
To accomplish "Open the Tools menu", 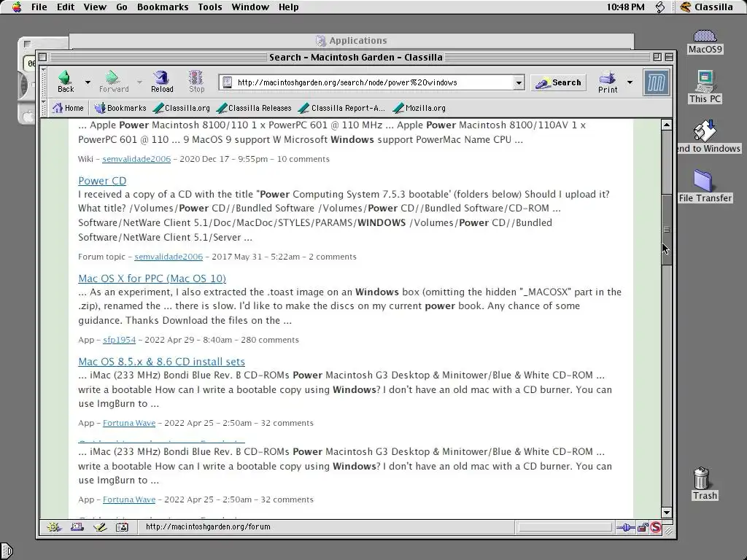I will point(209,7).
